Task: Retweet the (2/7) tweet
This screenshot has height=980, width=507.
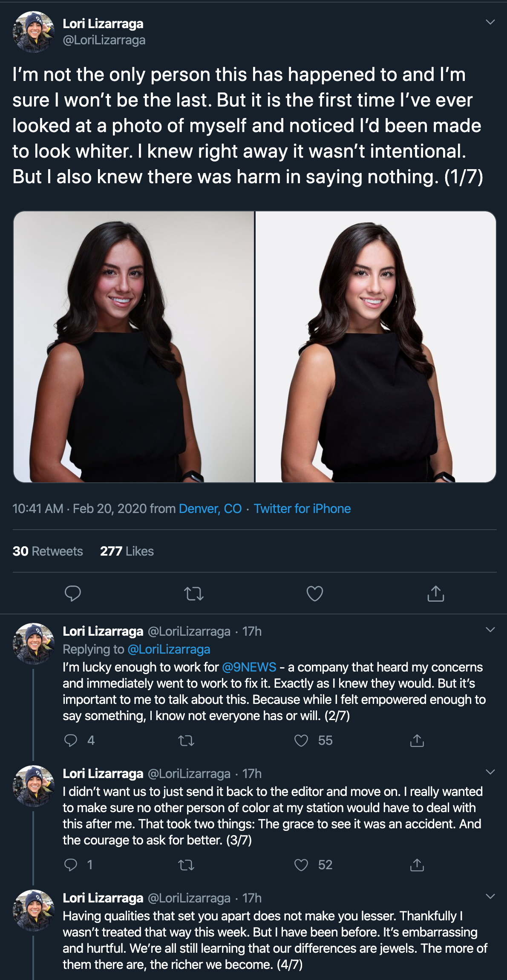Action: [x=186, y=741]
